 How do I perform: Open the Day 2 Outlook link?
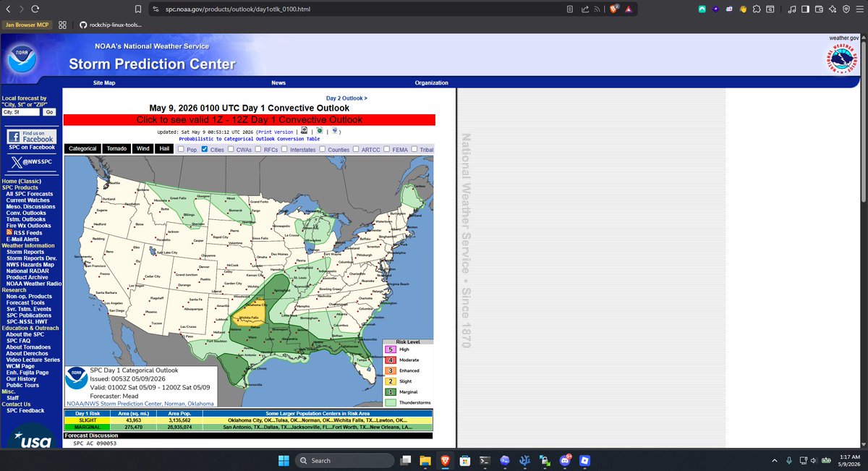[x=346, y=98]
